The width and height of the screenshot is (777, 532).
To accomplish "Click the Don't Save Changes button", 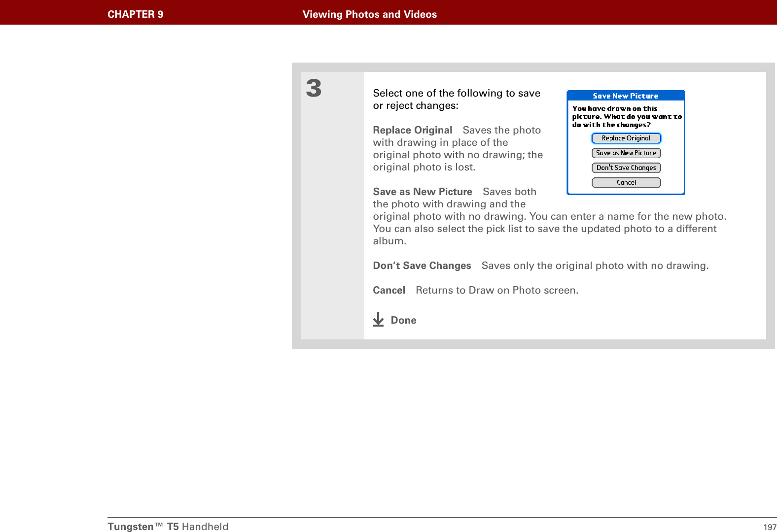I will pyautogui.click(x=626, y=168).
